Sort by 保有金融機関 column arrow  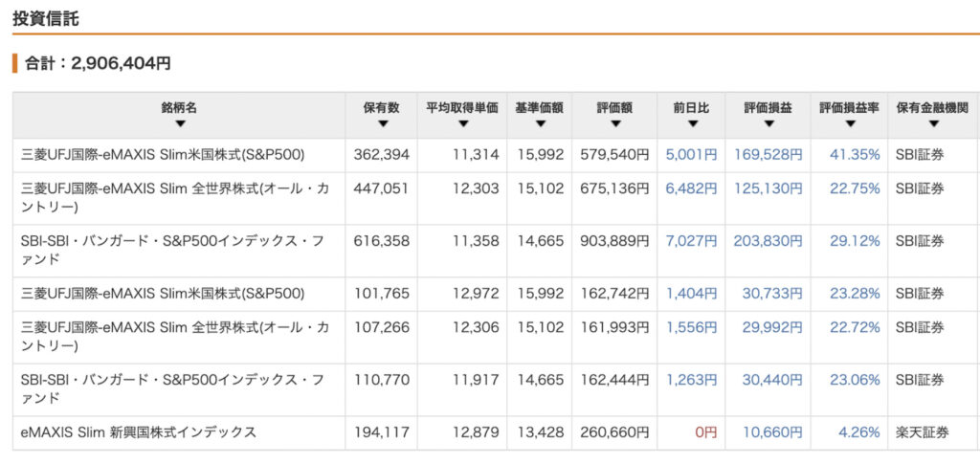tap(934, 124)
